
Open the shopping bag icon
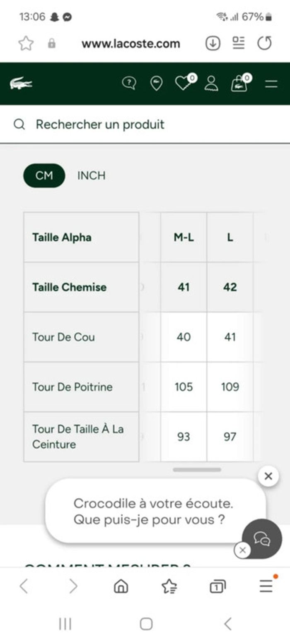(x=239, y=84)
